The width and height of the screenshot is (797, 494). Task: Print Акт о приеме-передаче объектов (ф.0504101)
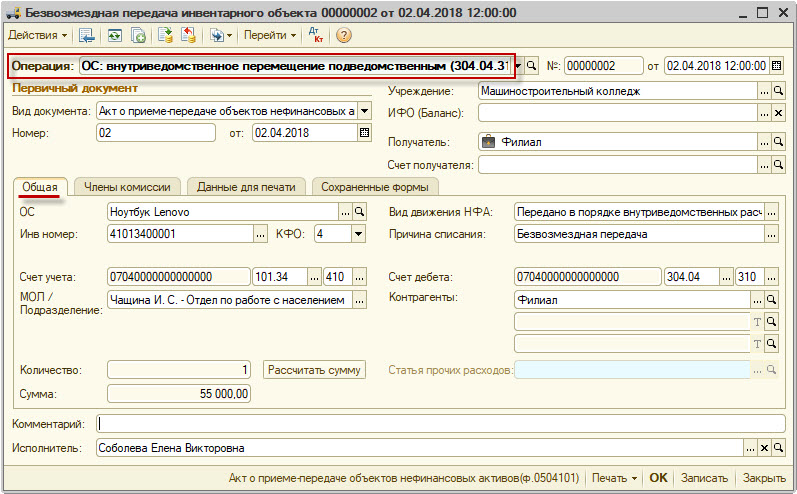pos(404,478)
